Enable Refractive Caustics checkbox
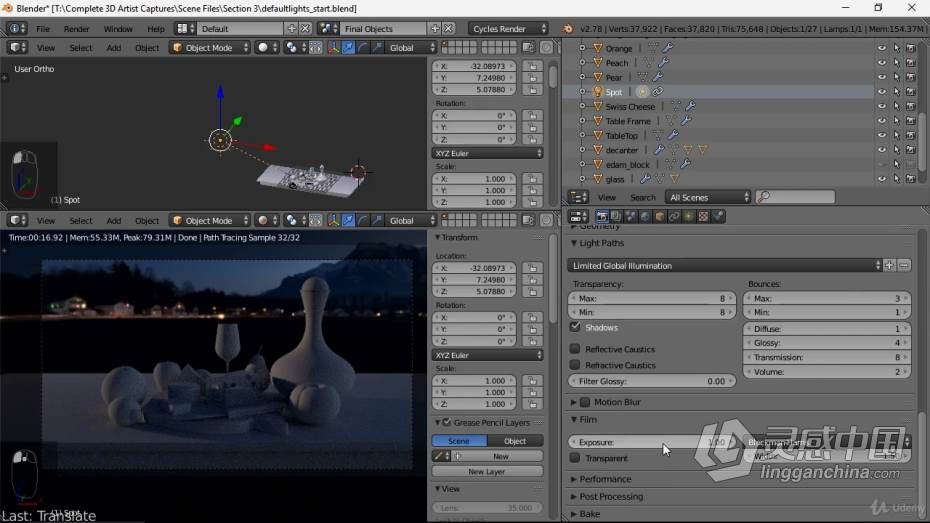 pyautogui.click(x=575, y=365)
